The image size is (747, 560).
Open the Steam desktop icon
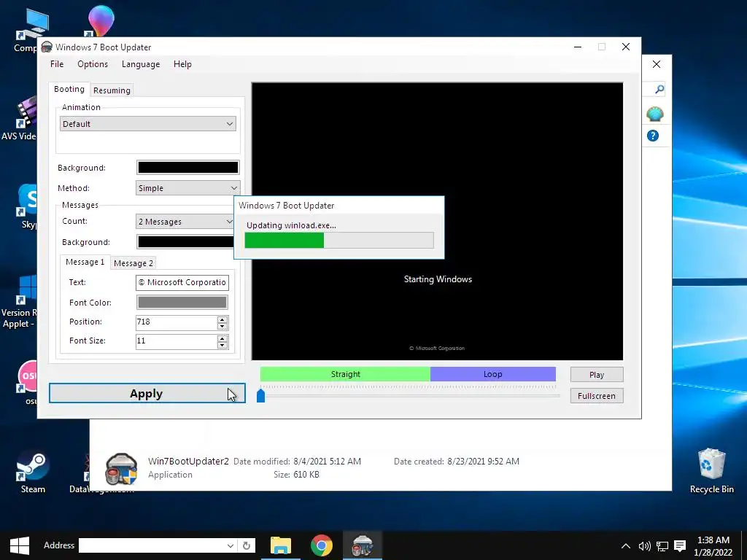click(33, 472)
